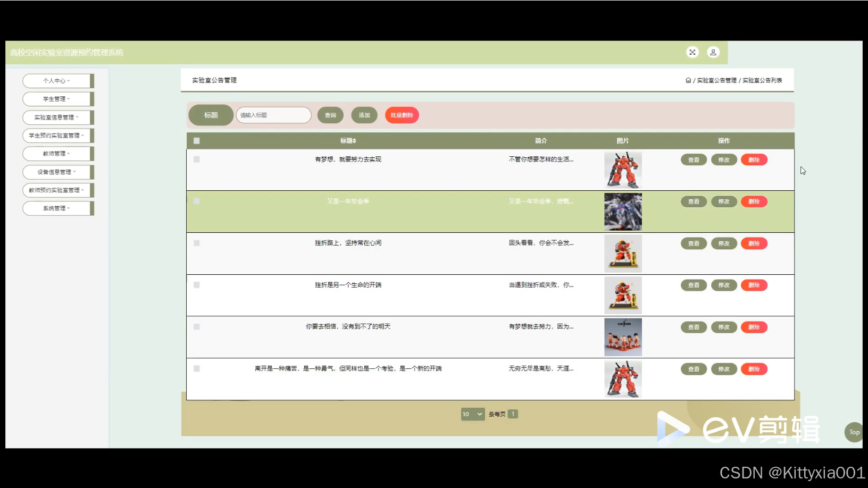Check the box for 有梦想，就要努力去实现 row

coord(197,159)
